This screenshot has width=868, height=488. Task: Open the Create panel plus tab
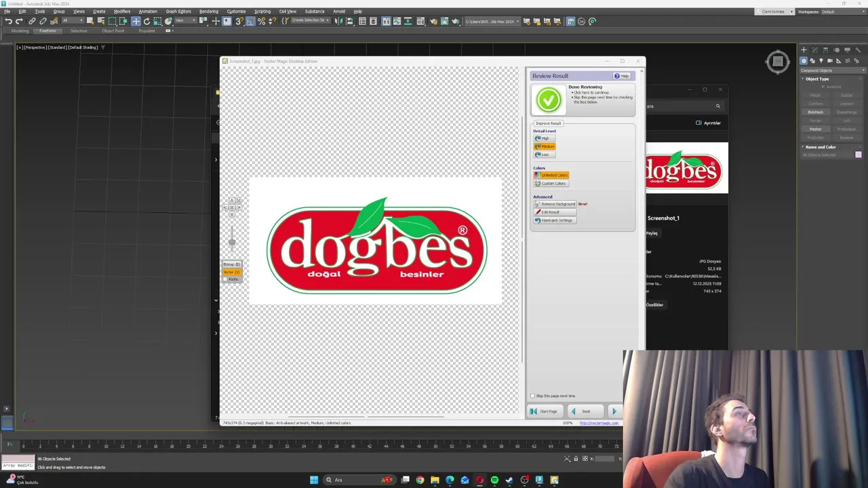(804, 50)
